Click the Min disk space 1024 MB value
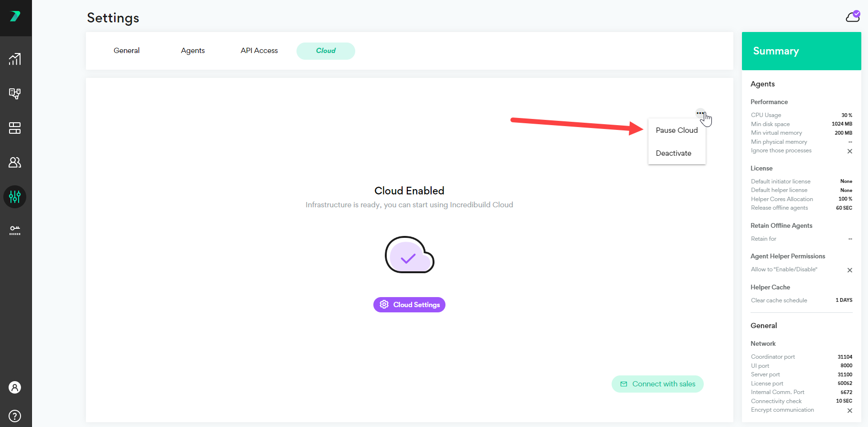 click(842, 124)
